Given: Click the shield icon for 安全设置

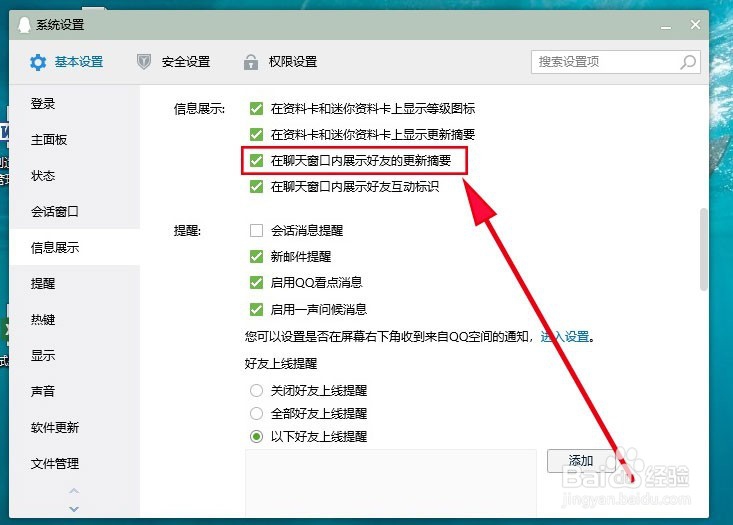Looking at the screenshot, I should [x=144, y=62].
